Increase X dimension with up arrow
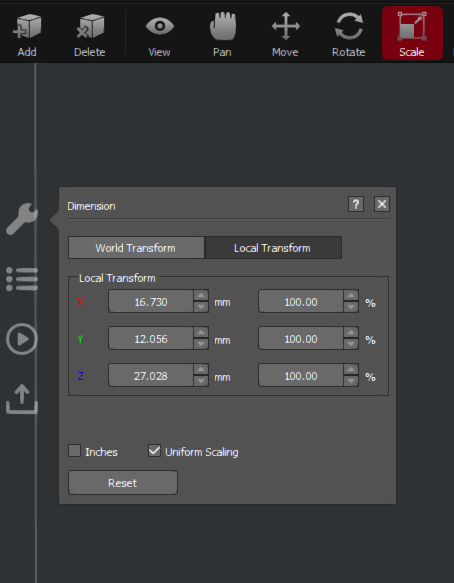The height and width of the screenshot is (583, 454). [201, 296]
